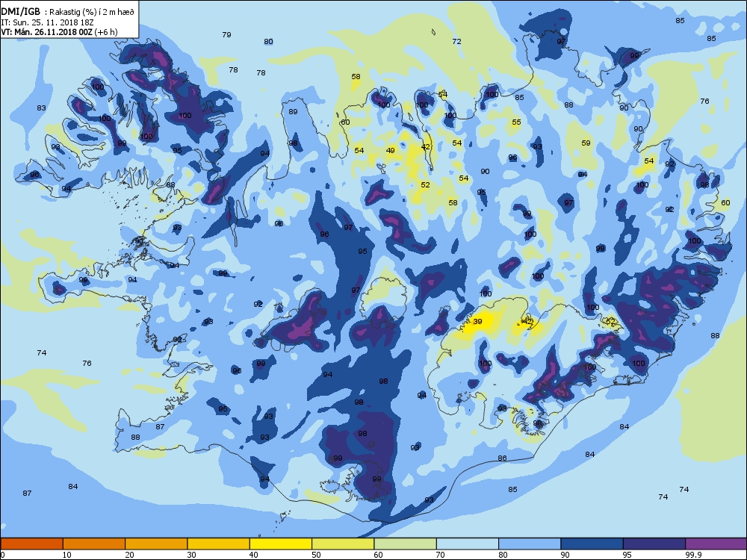Pick the pale green 60–70 legend swatch
This screenshot has height=560, width=747.
406,544
